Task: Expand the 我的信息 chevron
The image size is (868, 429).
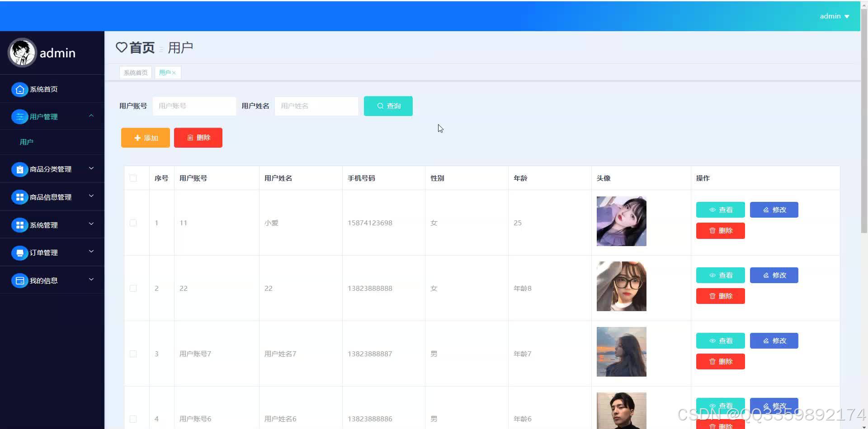Action: tap(91, 280)
